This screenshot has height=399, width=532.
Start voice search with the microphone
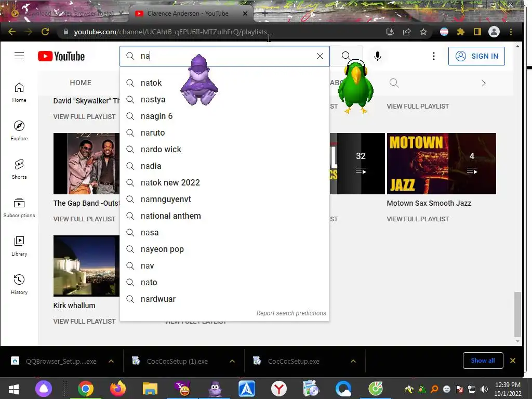coord(378,56)
